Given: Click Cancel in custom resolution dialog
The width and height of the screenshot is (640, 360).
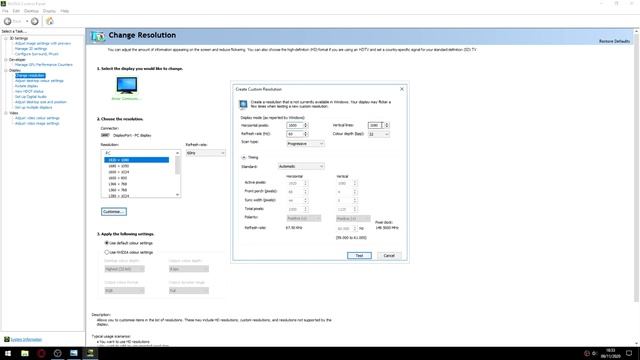Looking at the screenshot, I should pos(389,256).
